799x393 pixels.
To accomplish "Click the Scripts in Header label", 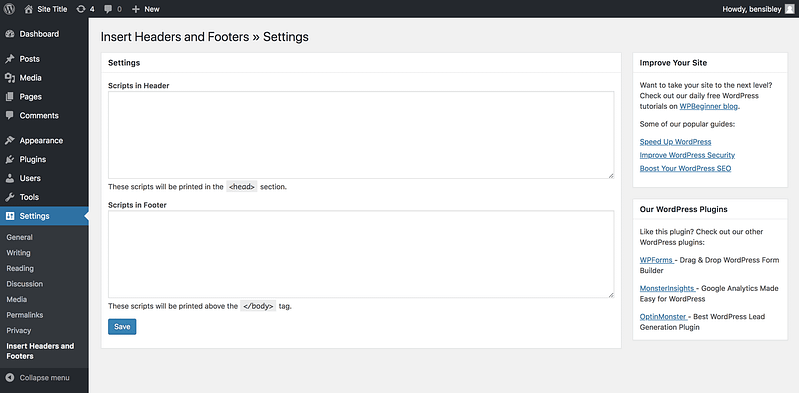I will pos(139,86).
